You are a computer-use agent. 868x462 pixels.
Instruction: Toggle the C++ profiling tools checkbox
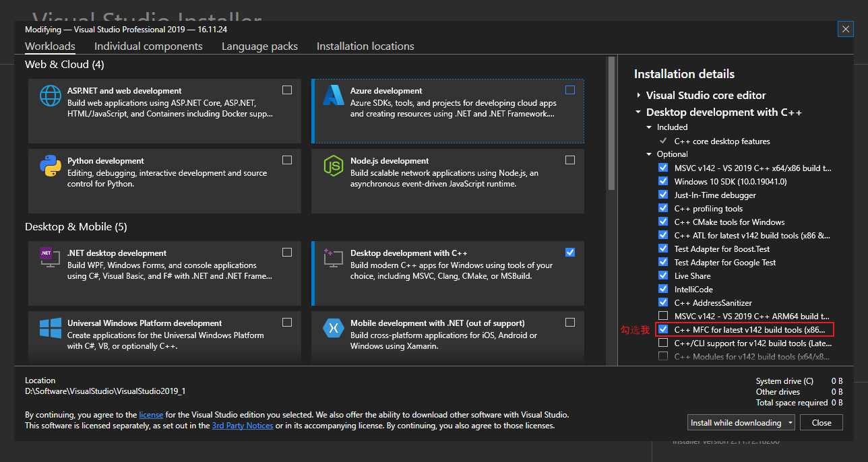pyautogui.click(x=663, y=208)
